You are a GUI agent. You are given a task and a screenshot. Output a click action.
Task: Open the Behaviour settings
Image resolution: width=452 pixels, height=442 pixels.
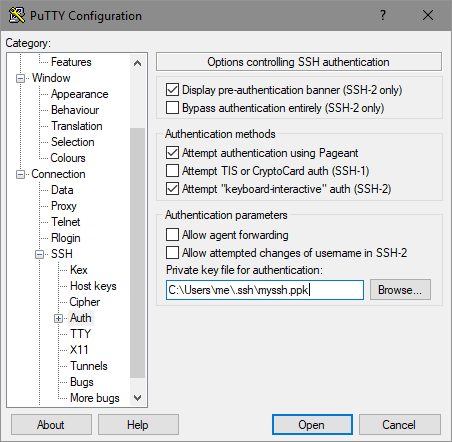click(x=75, y=110)
